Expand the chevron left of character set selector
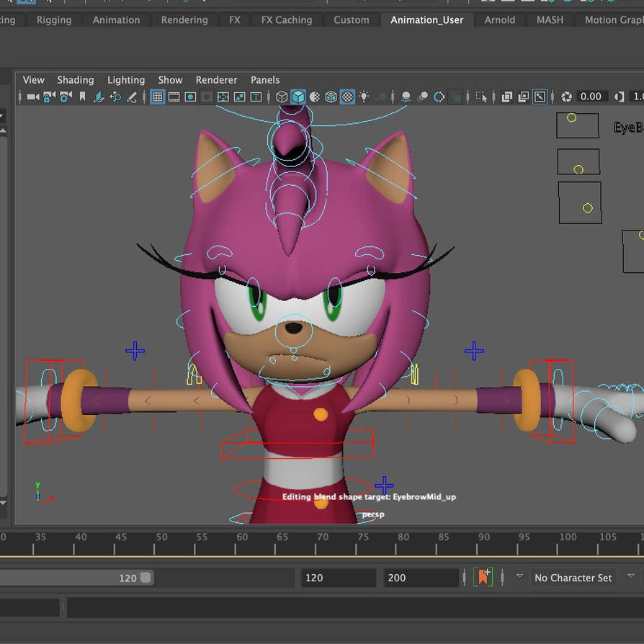644x644 pixels. tap(519, 577)
